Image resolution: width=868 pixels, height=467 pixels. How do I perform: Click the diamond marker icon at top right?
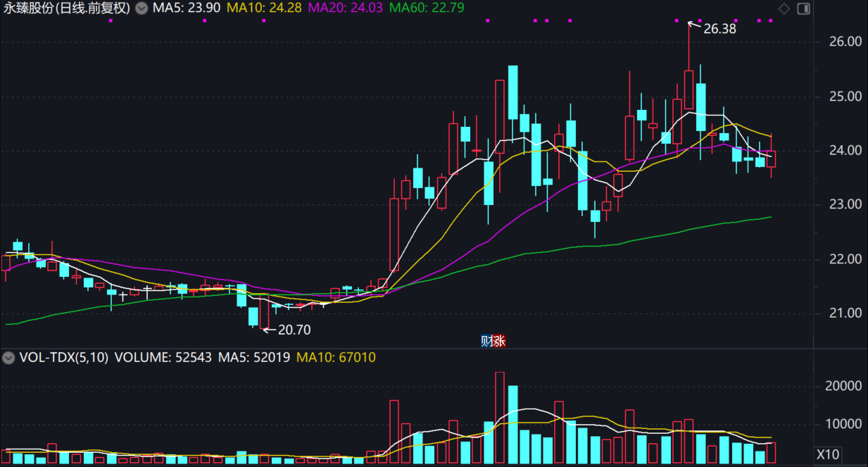[x=784, y=9]
